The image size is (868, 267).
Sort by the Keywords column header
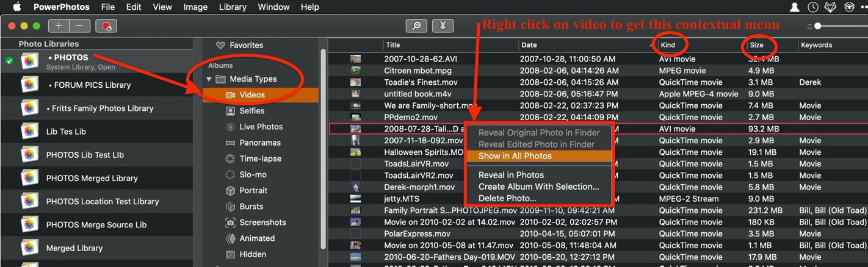(x=833, y=45)
